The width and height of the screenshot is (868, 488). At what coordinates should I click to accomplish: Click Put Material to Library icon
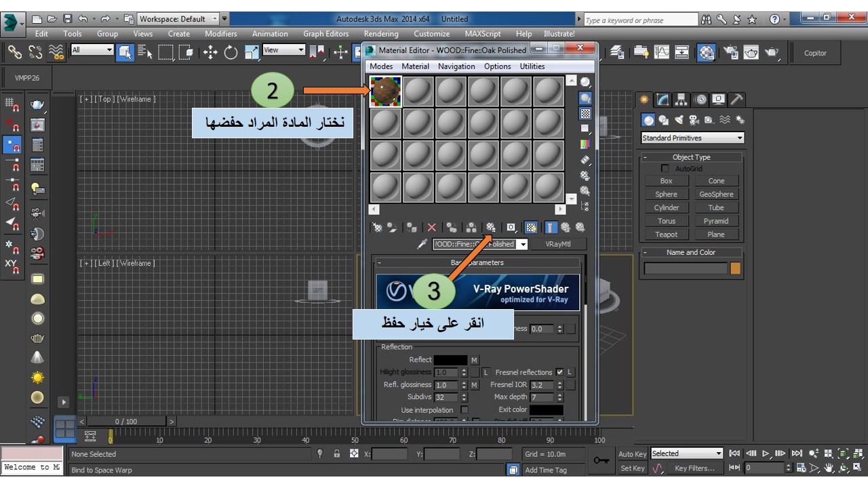[490, 228]
